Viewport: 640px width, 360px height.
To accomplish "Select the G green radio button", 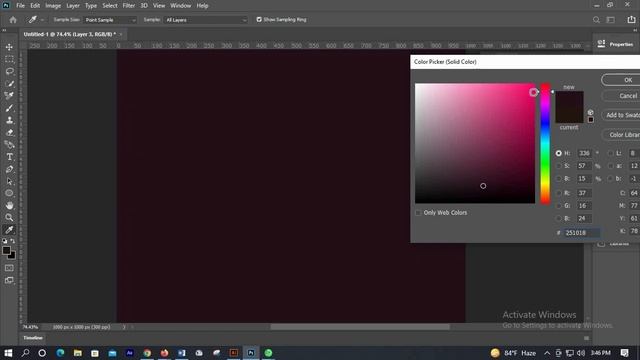I will (558, 206).
